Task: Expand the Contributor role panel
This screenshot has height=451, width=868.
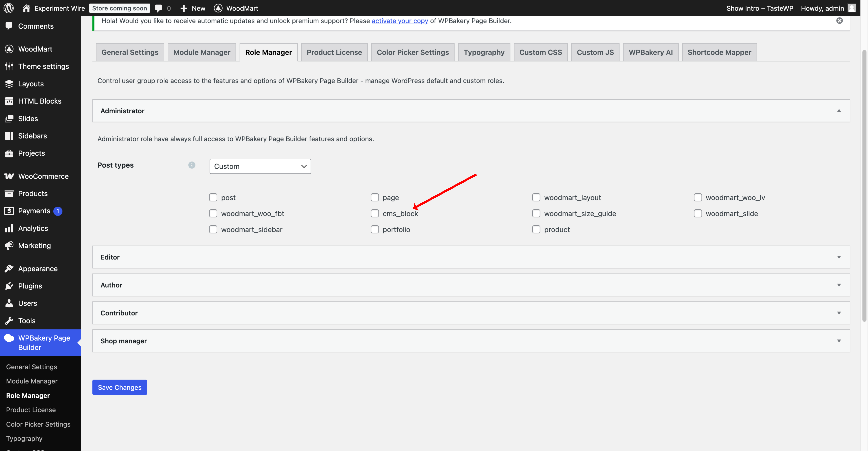Action: pyautogui.click(x=471, y=313)
